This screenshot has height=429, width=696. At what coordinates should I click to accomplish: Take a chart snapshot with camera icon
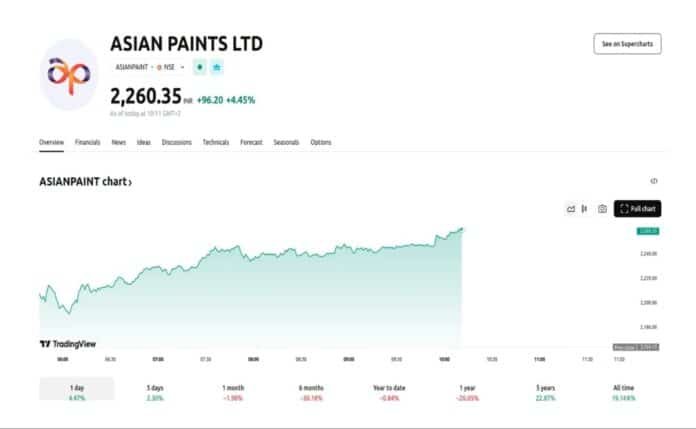[602, 208]
